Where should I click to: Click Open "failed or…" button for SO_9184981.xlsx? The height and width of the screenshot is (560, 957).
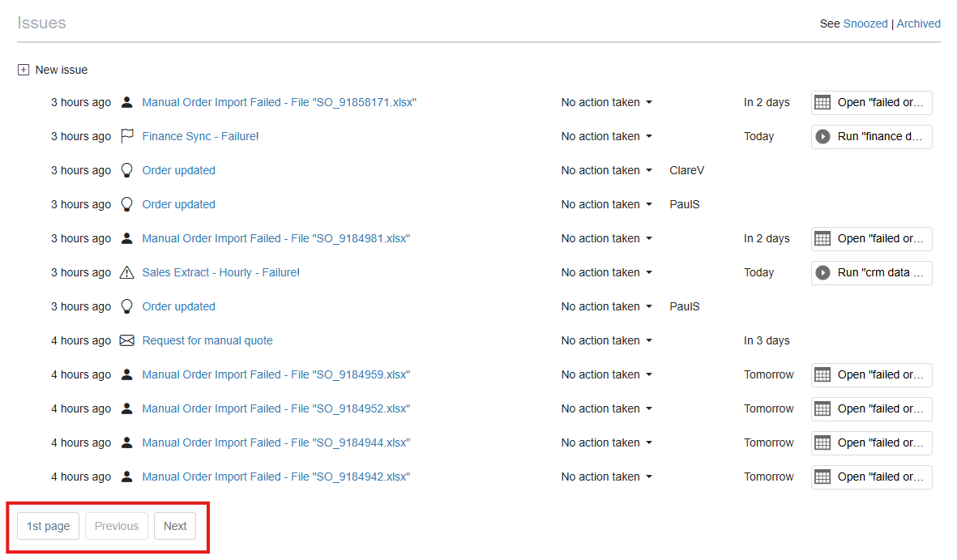point(872,239)
